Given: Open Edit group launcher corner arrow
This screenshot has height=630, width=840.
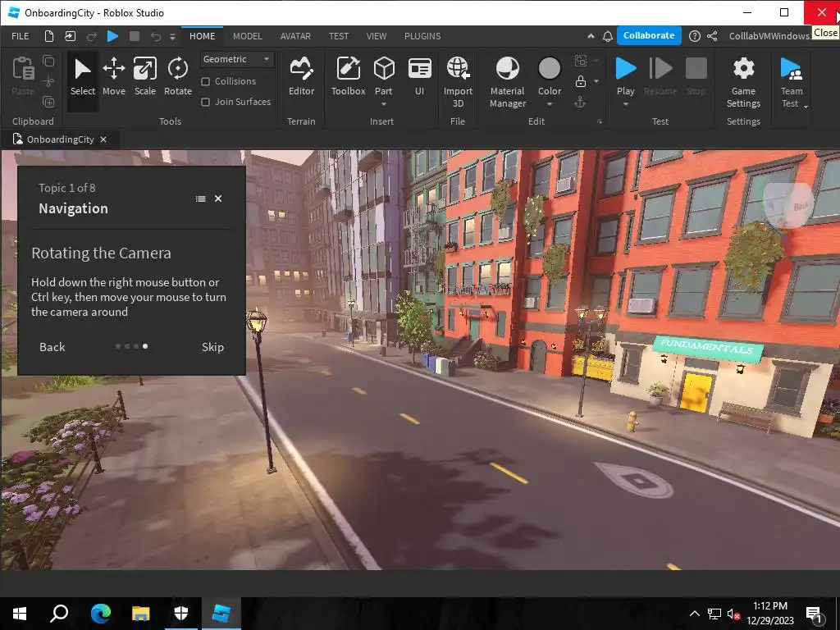Looking at the screenshot, I should (x=600, y=121).
